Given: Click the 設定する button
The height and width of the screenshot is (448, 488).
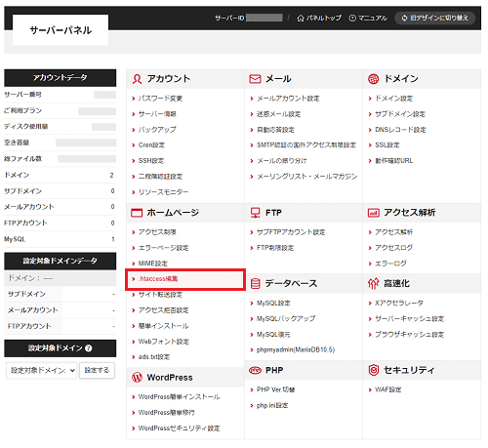Looking at the screenshot, I should [x=97, y=370].
